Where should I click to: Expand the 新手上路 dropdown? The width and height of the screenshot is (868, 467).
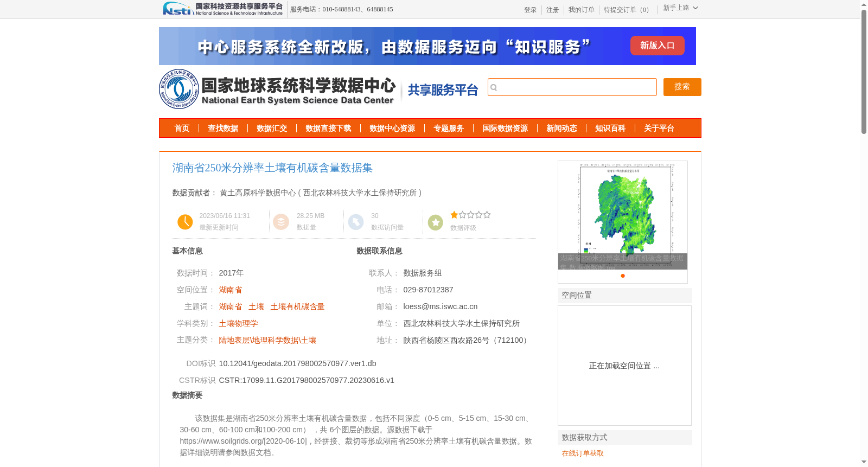pos(680,8)
